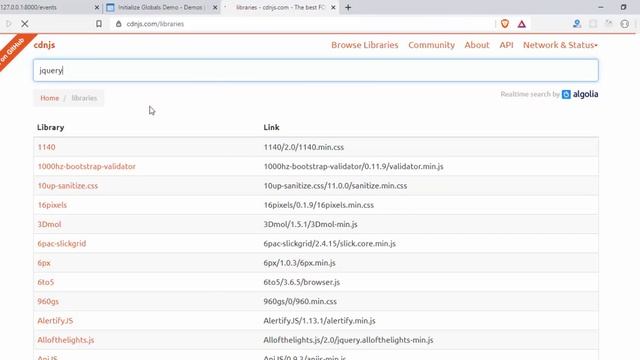Open the AlertifyJS library link

click(x=55, y=320)
